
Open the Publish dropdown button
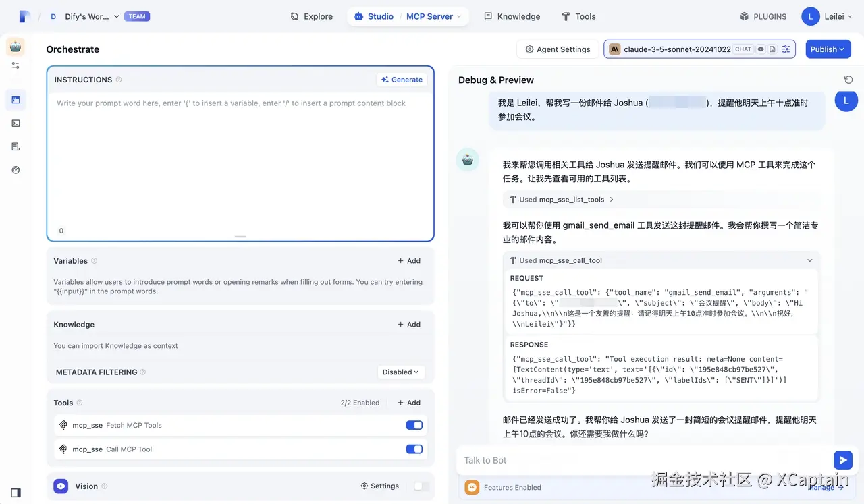828,49
